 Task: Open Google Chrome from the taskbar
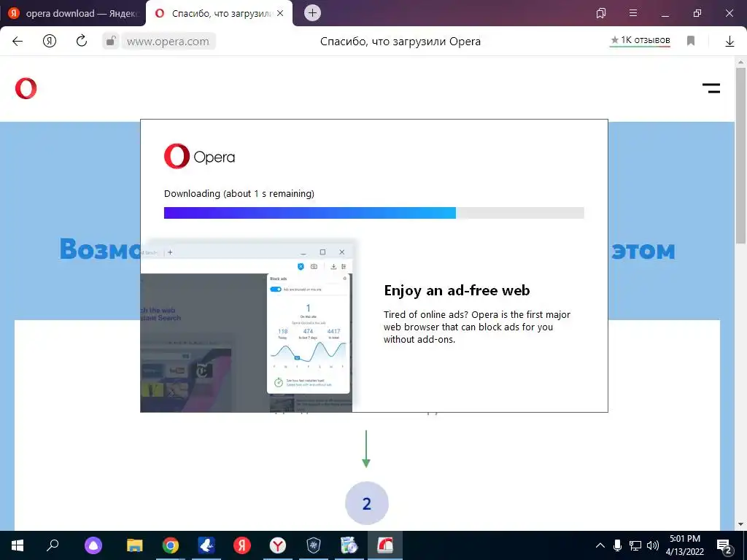[x=171, y=545]
